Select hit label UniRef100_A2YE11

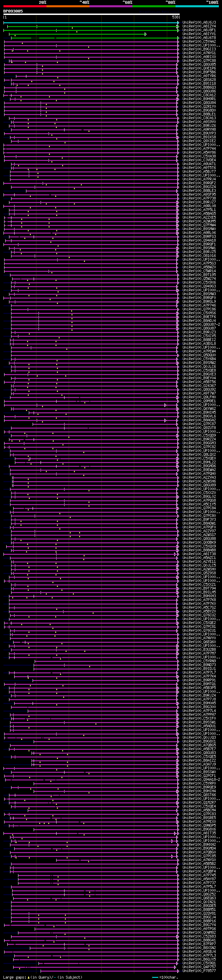[199, 561]
